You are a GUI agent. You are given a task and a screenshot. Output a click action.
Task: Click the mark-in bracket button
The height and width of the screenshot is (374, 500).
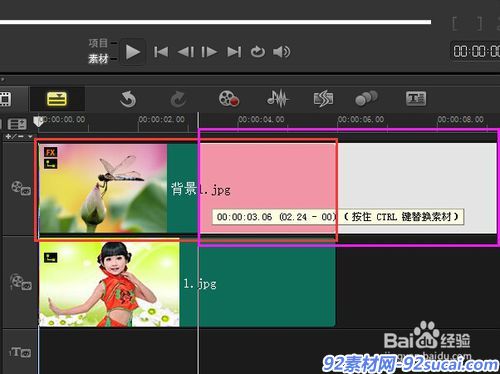tap(455, 24)
